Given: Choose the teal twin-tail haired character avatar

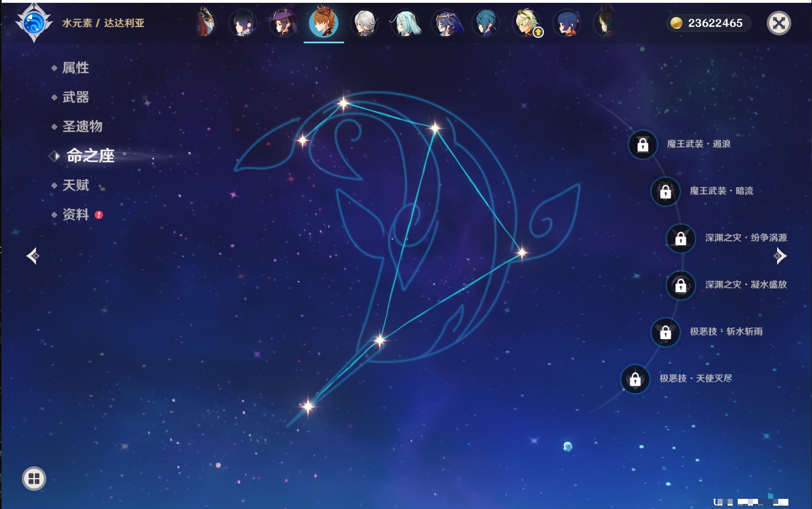Looking at the screenshot, I should (405, 24).
